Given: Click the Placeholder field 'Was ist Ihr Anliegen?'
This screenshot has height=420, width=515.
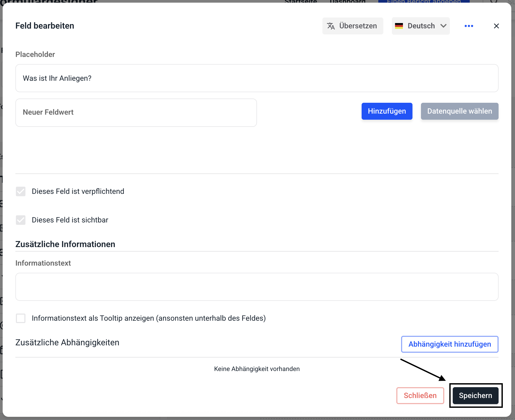Looking at the screenshot, I should pyautogui.click(x=257, y=78).
